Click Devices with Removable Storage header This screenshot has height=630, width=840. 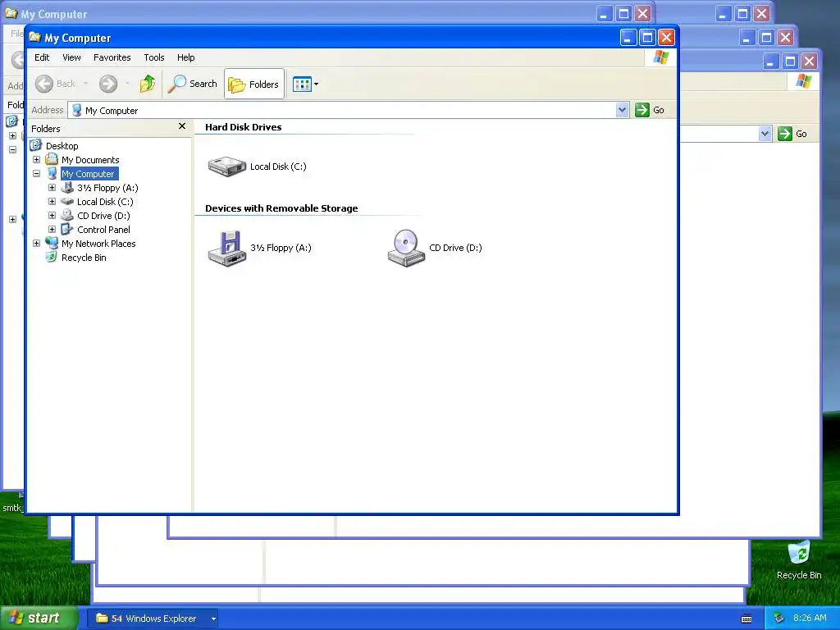pyautogui.click(x=281, y=208)
